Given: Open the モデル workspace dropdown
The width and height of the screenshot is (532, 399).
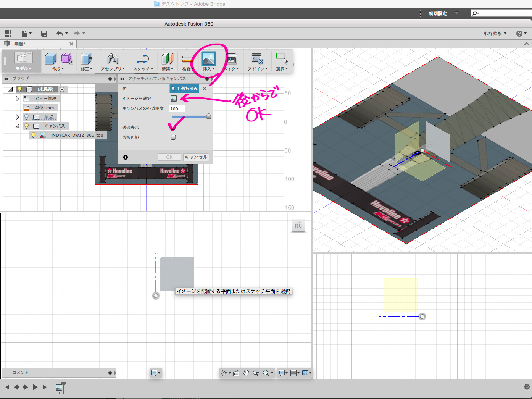Looking at the screenshot, I should coord(23,69).
